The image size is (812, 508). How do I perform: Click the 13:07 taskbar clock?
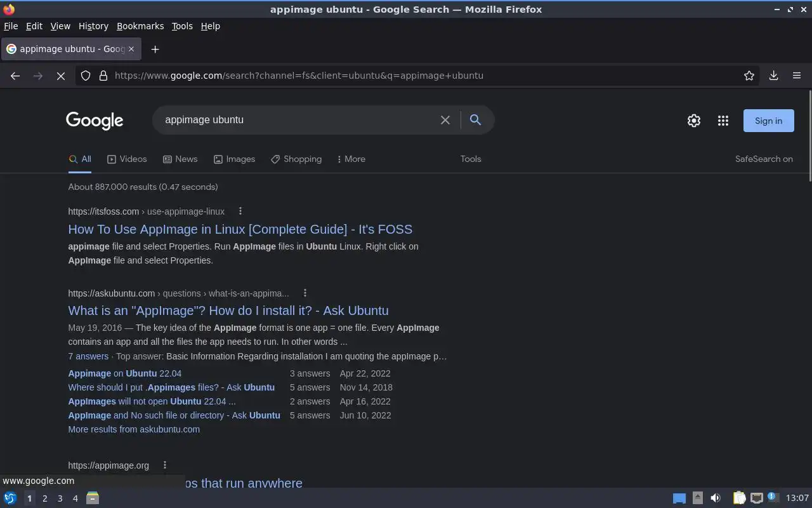(x=797, y=498)
